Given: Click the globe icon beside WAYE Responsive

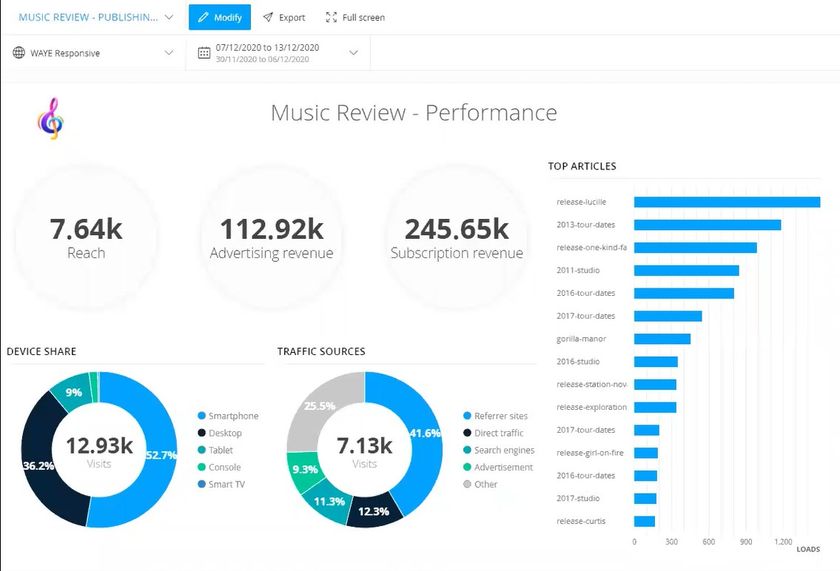Looking at the screenshot, I should point(19,52).
